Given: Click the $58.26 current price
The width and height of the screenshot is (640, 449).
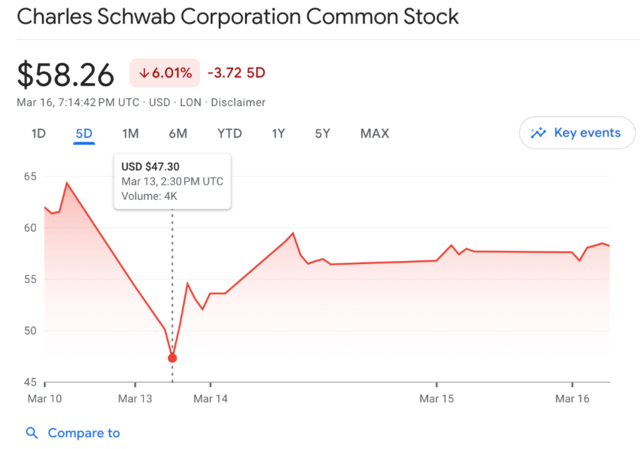Looking at the screenshot, I should pos(68,73).
